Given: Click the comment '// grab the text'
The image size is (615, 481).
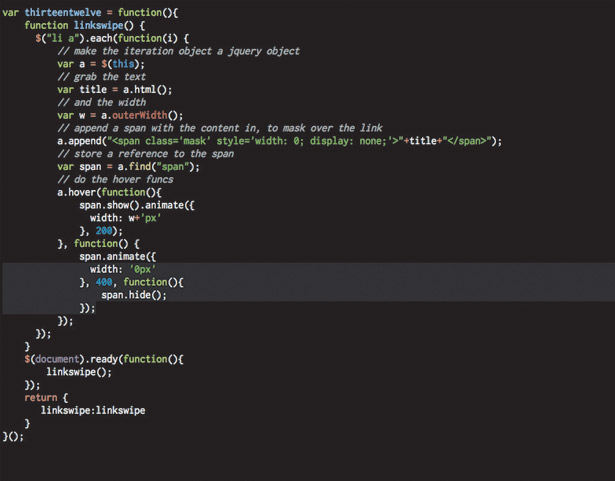Looking at the screenshot, I should tap(102, 77).
